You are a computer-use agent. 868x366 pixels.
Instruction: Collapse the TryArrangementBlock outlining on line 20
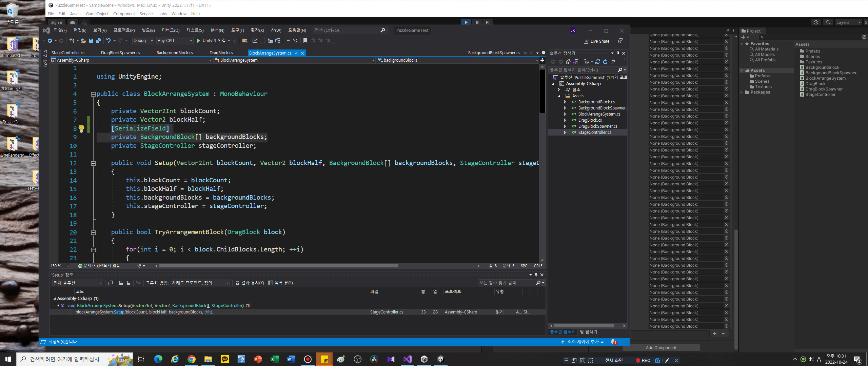click(93, 232)
